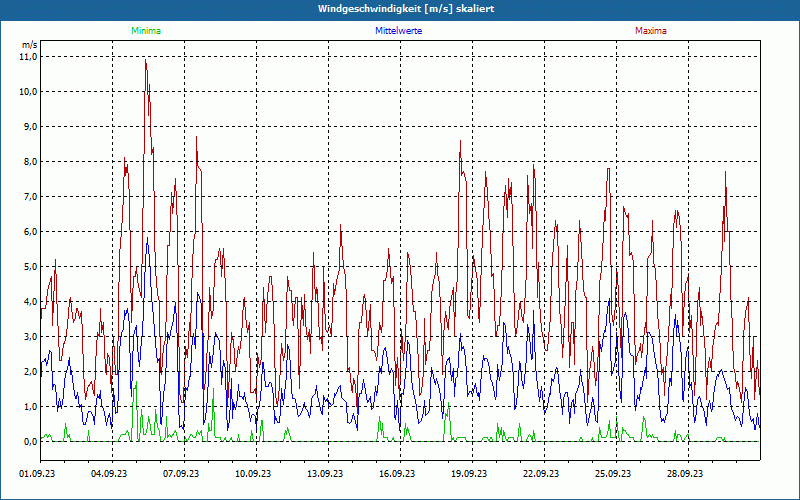Click the 1,0 y-axis value
Image resolution: width=800 pixels, height=500 pixels.
click(x=31, y=407)
